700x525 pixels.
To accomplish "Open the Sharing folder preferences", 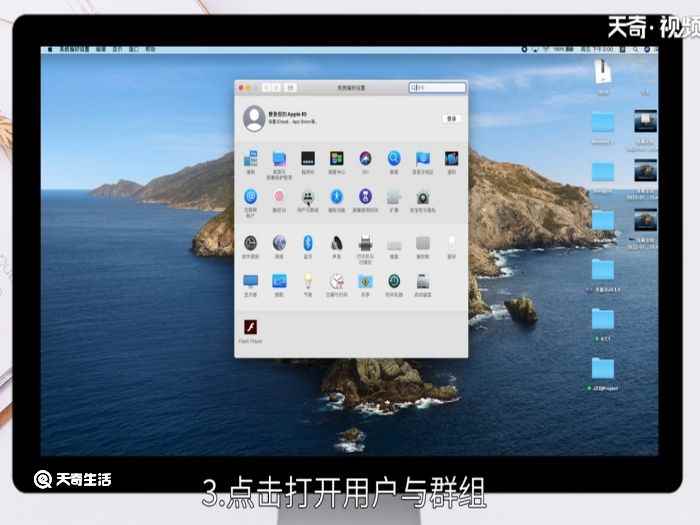I will 365,281.
